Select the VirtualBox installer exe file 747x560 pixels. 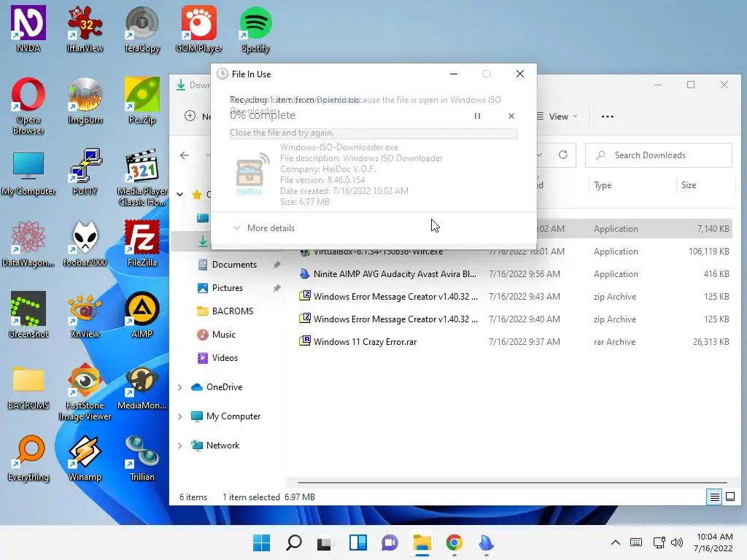click(514, 252)
